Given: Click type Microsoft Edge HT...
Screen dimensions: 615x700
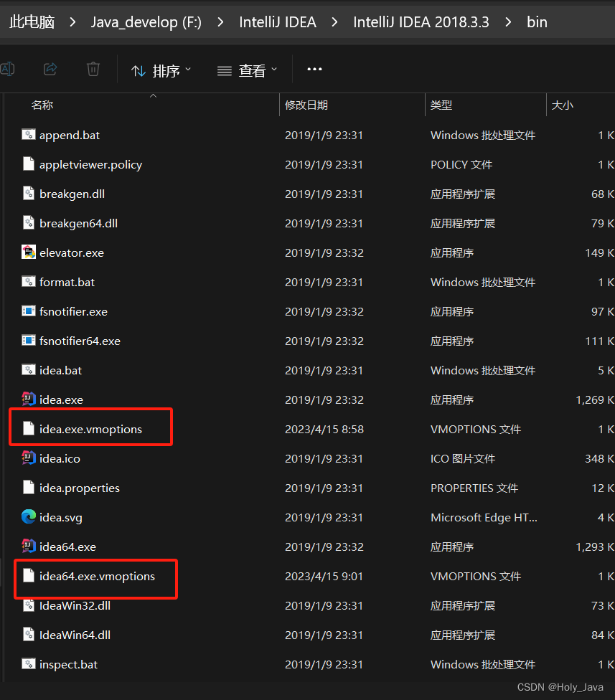Looking at the screenshot, I should coord(484,517).
